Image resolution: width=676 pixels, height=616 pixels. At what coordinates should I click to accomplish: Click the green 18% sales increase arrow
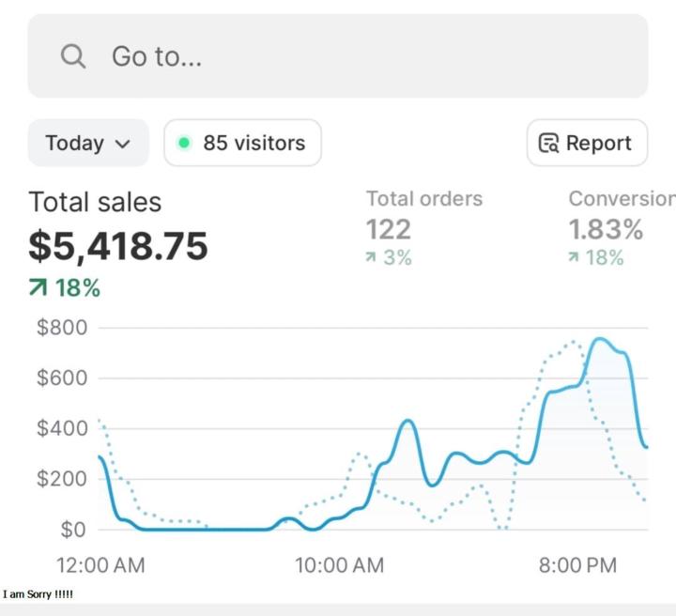click(38, 287)
